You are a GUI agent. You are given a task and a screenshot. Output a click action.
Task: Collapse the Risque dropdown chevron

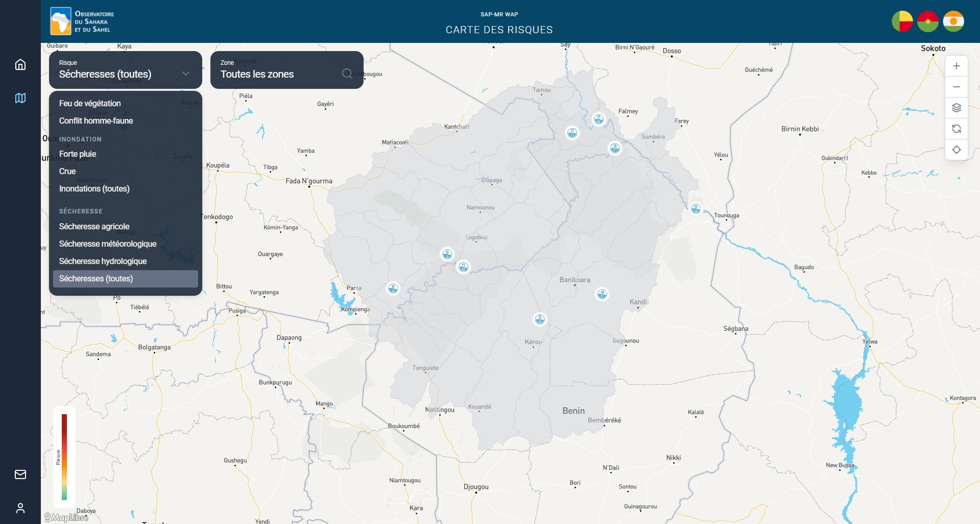click(186, 74)
